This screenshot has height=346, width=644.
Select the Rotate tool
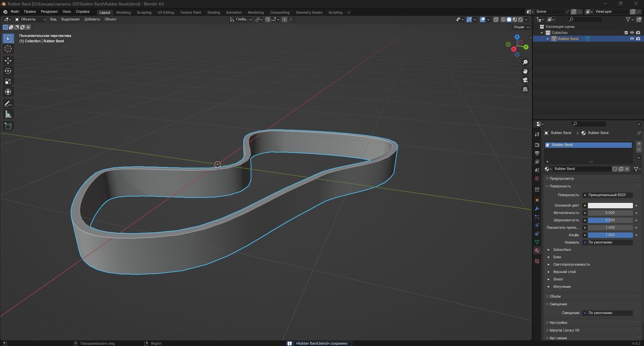pos(8,71)
